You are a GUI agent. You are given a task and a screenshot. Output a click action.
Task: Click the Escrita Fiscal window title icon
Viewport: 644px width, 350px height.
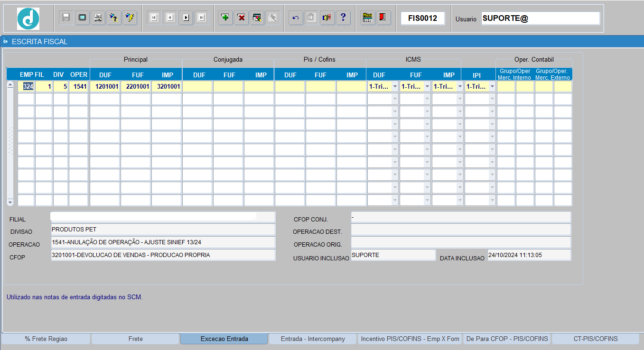coord(6,42)
